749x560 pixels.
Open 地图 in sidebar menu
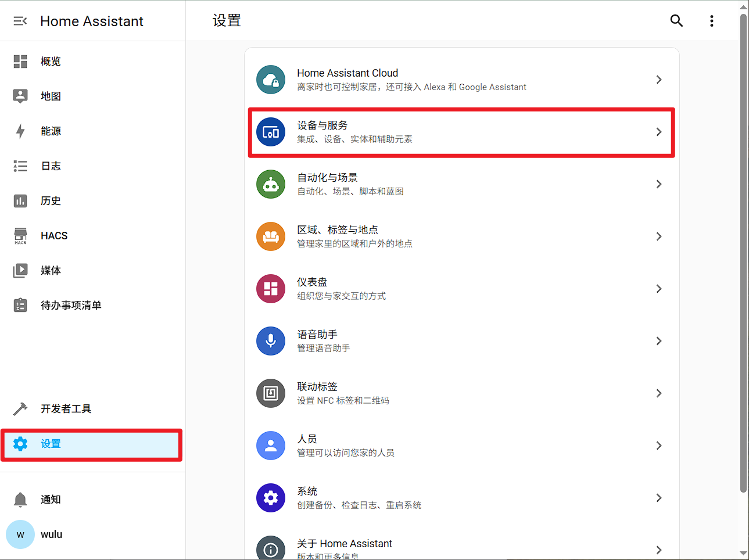(x=51, y=96)
